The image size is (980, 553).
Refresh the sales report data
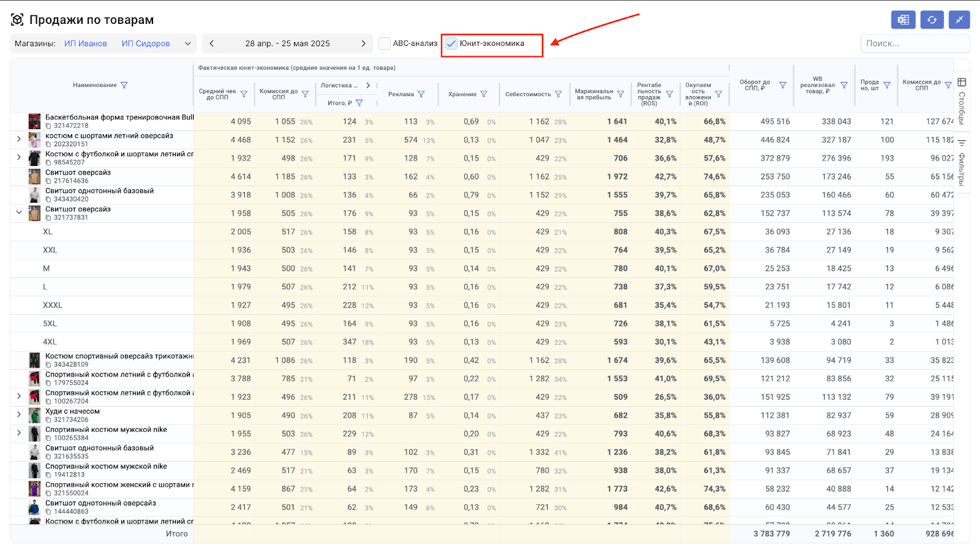click(932, 20)
